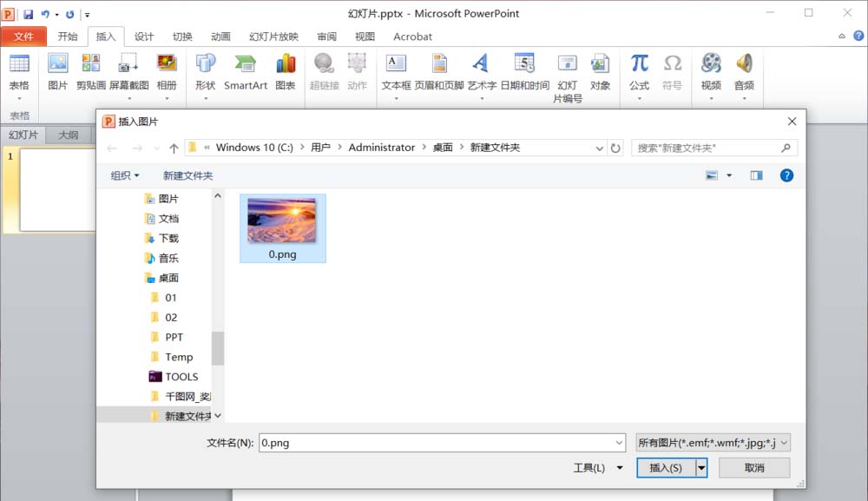Open the Organize (组织) menu
This screenshot has width=868, height=501.
(x=124, y=175)
